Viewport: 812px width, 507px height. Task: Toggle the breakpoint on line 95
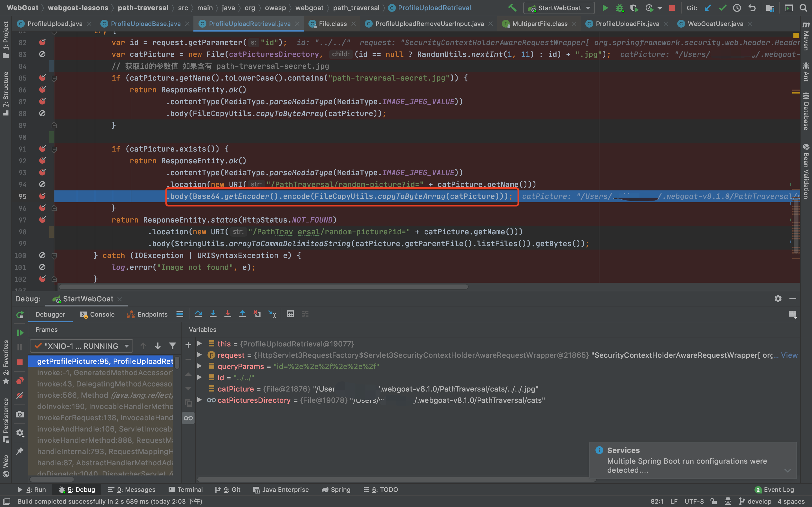[x=42, y=196]
